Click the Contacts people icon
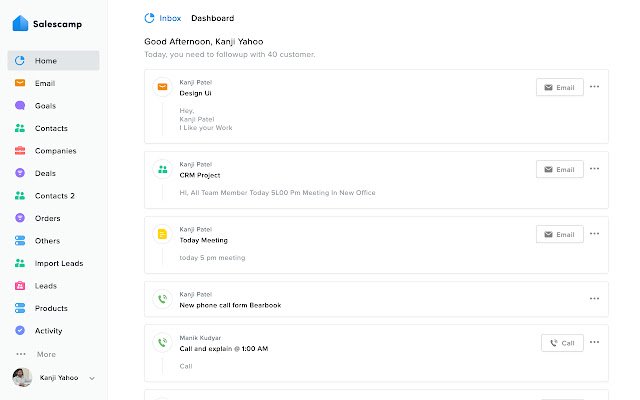The height and width of the screenshot is (400, 640). pyautogui.click(x=20, y=128)
